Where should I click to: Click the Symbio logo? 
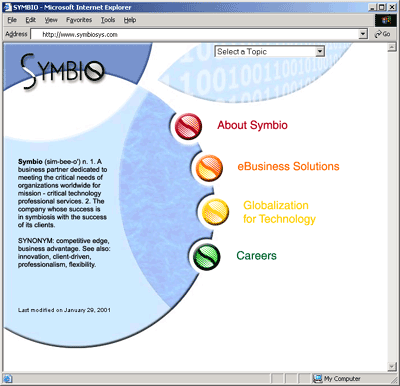(63, 71)
